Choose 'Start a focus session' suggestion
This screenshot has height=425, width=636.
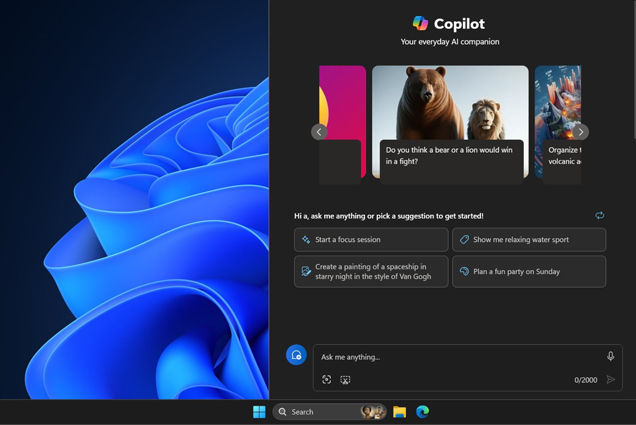click(371, 240)
